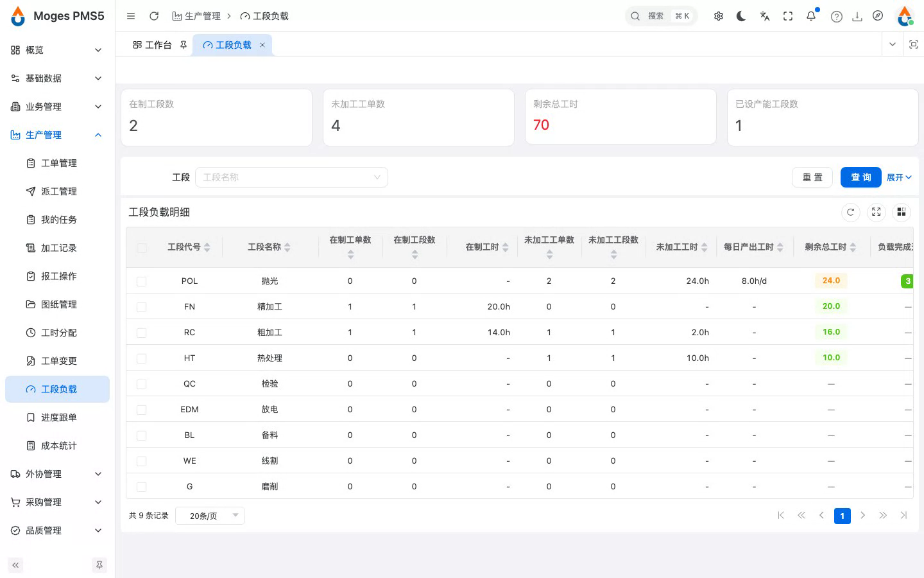Expand the table to fullscreen
Viewport: 924px width, 578px height.
(877, 212)
